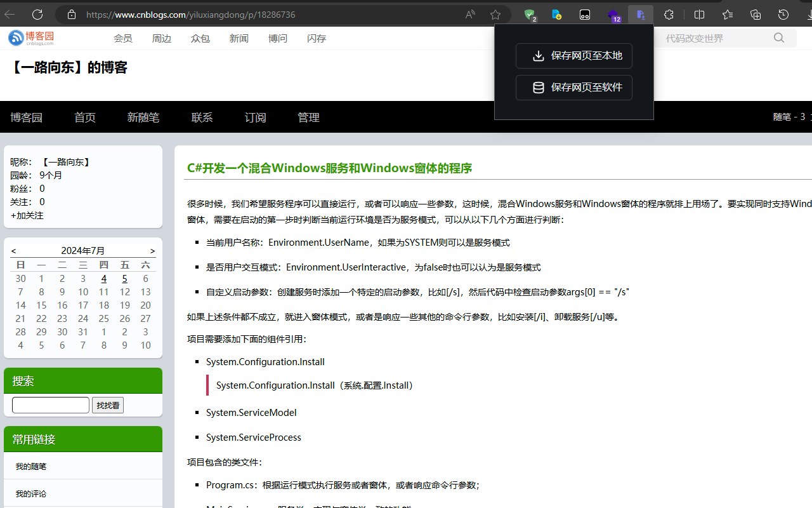The height and width of the screenshot is (508, 812).
Task: Go to previous month in the calendar
Action: click(x=13, y=250)
